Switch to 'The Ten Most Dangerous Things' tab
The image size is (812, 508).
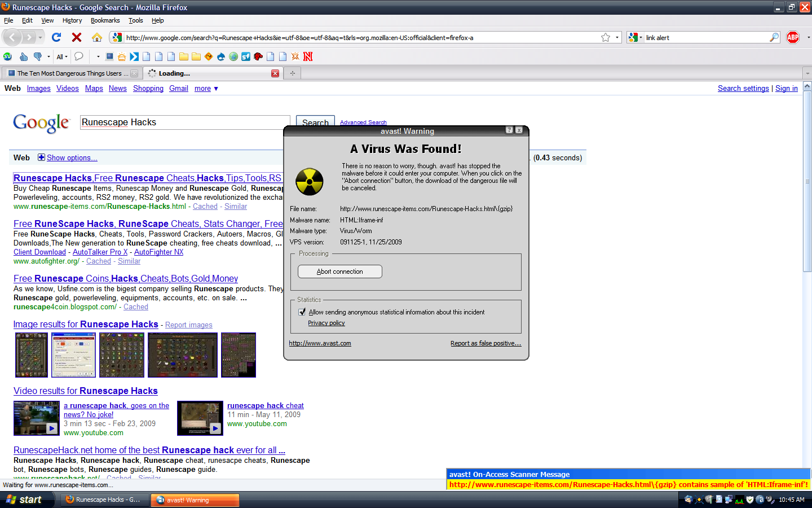pyautogui.click(x=71, y=73)
